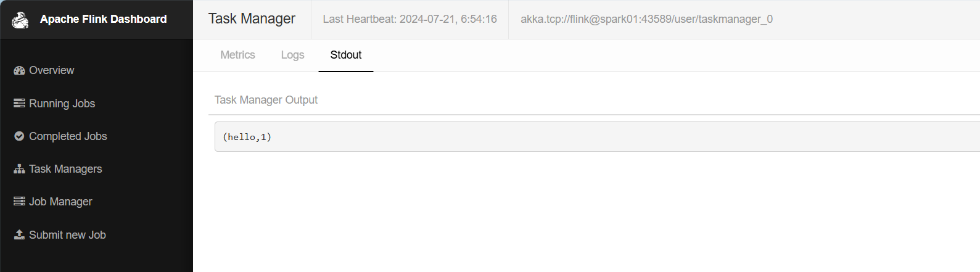
Task: Click the Completed Jobs checkmark icon
Action: (x=19, y=136)
